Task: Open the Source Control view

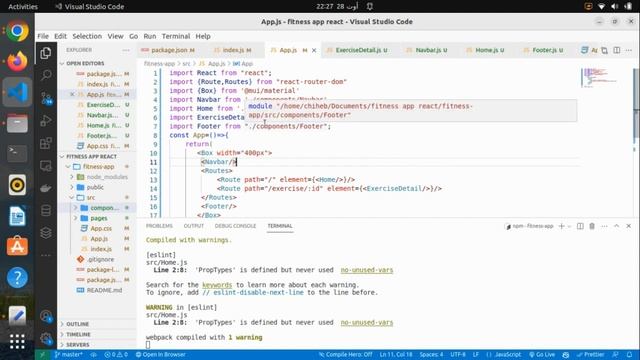Action: (x=46, y=98)
